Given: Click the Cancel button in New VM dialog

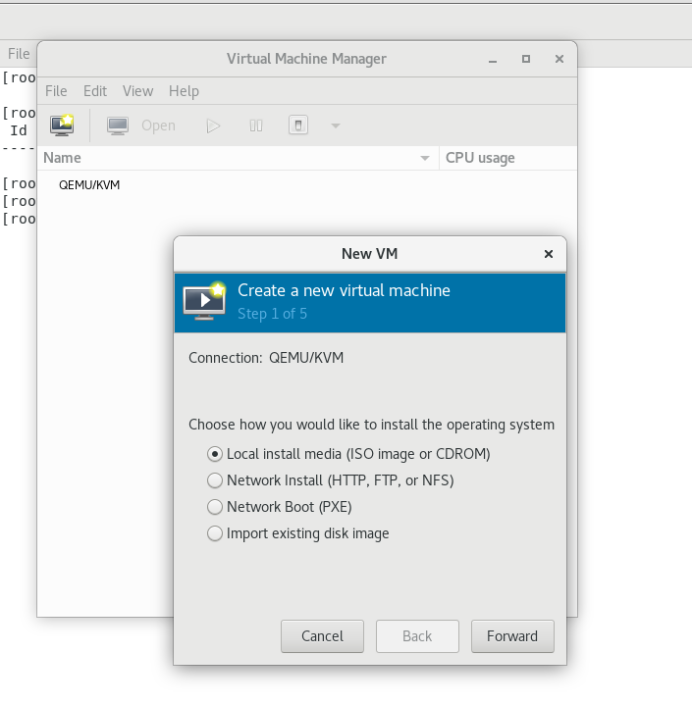Looking at the screenshot, I should [x=322, y=636].
